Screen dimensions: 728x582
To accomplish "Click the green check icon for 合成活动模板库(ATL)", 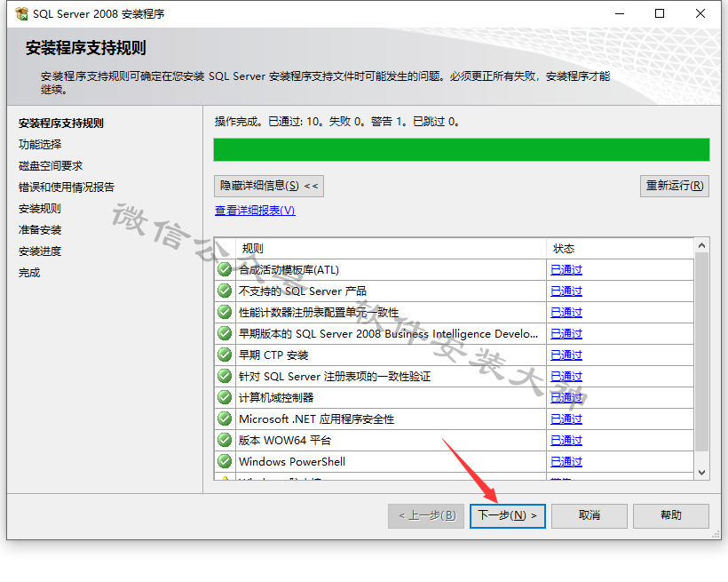I will [x=225, y=269].
